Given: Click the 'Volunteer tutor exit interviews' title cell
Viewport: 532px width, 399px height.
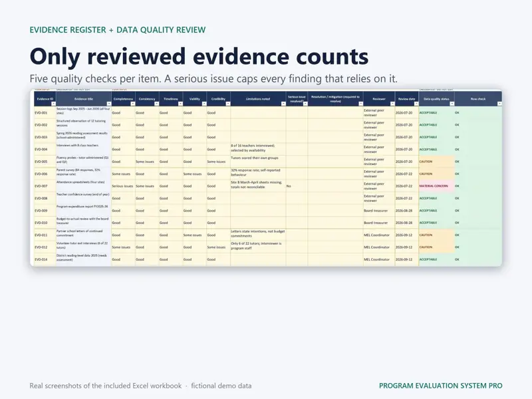Looking at the screenshot, I should 84,247.
